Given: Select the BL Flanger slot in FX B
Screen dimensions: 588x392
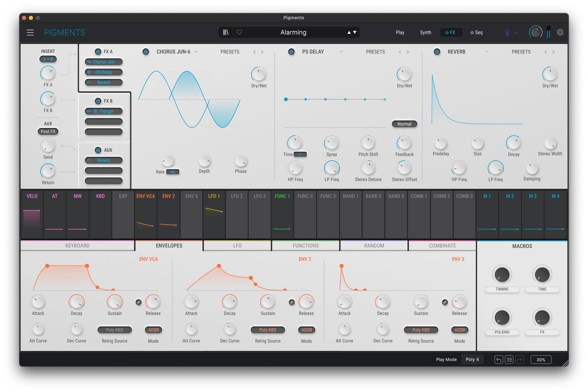Looking at the screenshot, I should 104,111.
